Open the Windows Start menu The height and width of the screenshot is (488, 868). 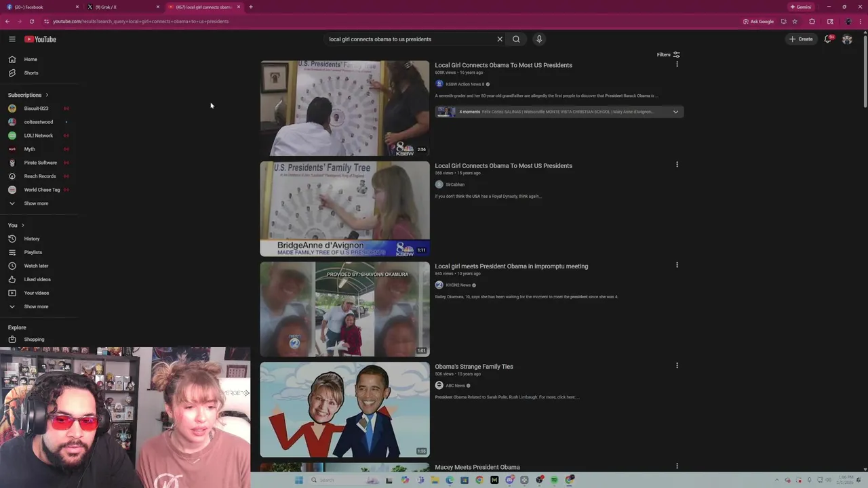tap(298, 480)
